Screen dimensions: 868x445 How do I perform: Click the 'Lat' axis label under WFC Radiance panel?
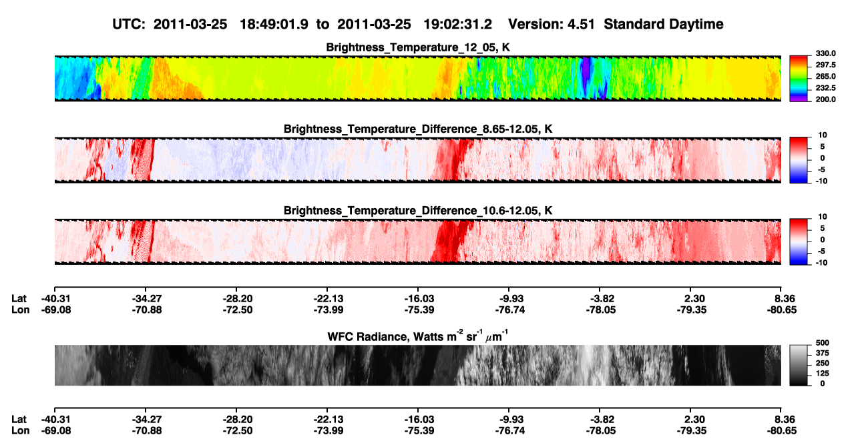19,420
